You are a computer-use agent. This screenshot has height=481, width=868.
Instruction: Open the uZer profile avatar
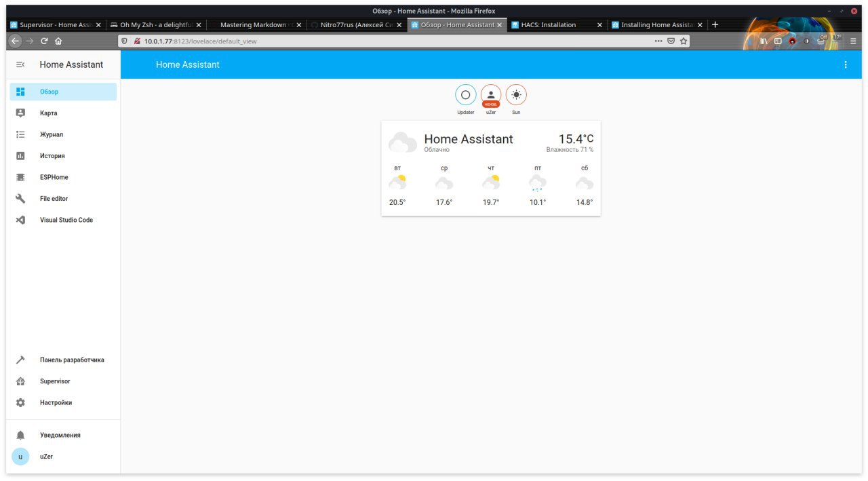(x=20, y=457)
